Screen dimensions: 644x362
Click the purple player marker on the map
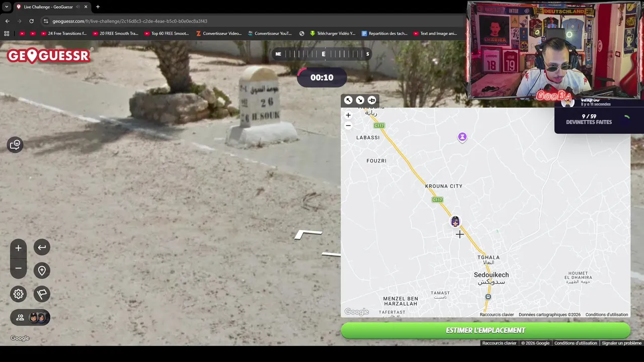tap(462, 137)
